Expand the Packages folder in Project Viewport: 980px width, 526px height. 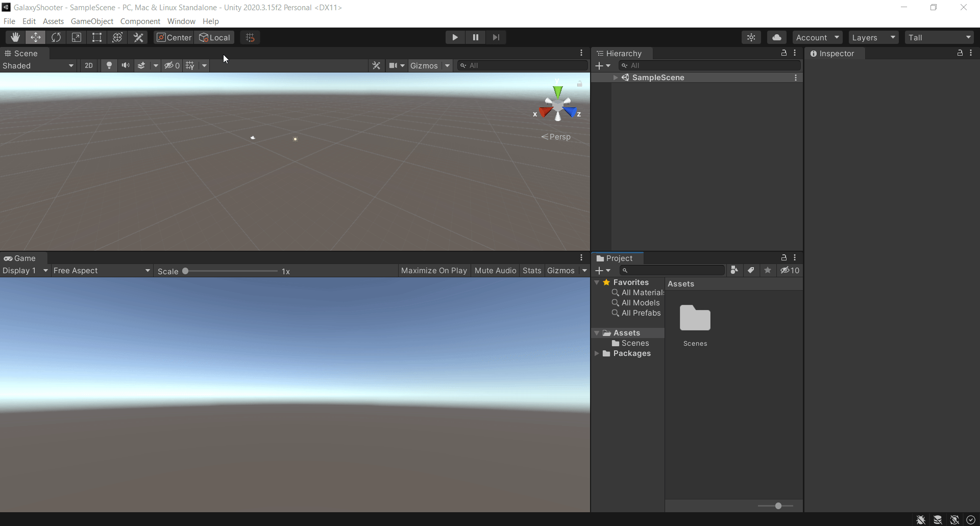[x=598, y=354]
